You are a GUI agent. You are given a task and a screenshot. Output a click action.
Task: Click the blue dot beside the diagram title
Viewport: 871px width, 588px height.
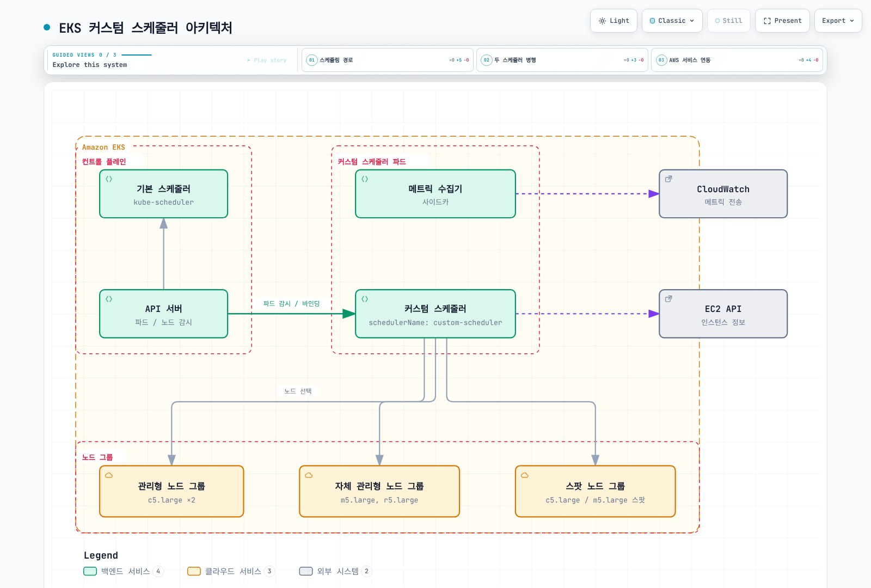pyautogui.click(x=47, y=27)
